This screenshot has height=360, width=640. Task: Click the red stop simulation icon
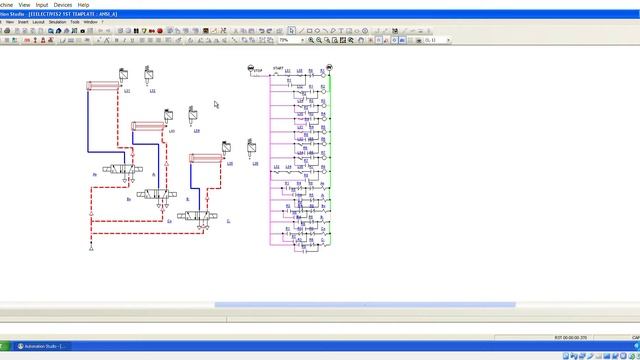[160, 31]
